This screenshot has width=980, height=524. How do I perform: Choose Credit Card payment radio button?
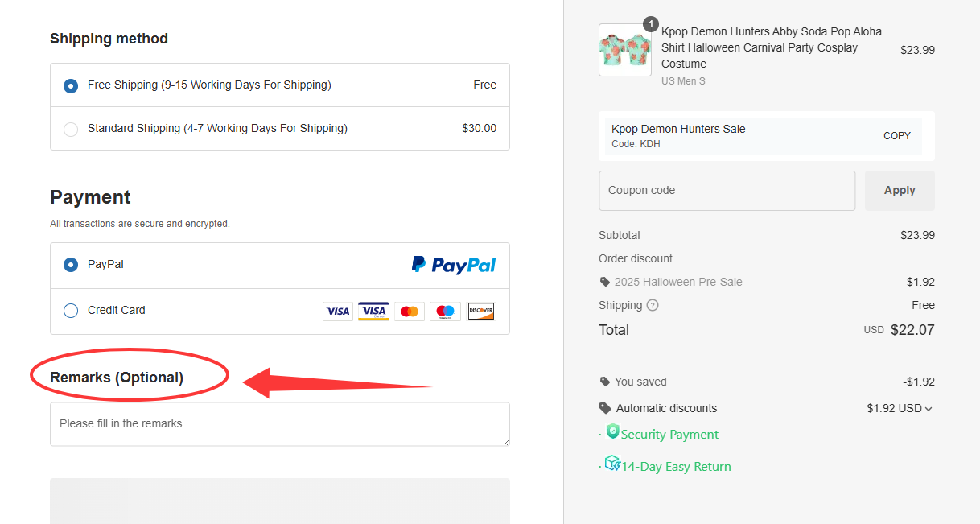click(x=71, y=311)
